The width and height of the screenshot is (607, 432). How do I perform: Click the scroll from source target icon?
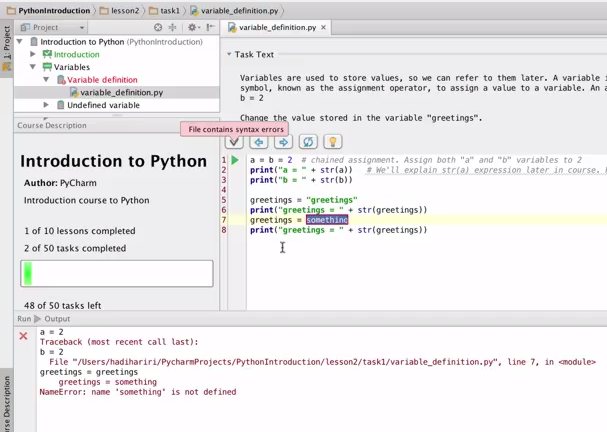click(x=158, y=27)
